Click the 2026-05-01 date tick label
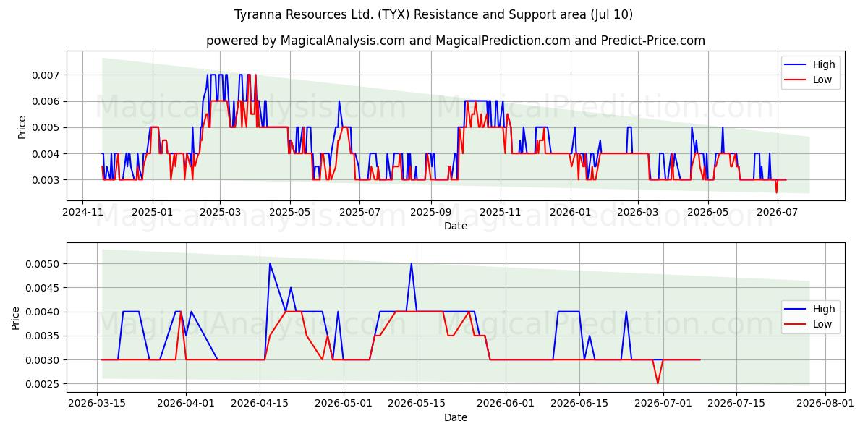Image resolution: width=868 pixels, height=434 pixels. pos(343,404)
